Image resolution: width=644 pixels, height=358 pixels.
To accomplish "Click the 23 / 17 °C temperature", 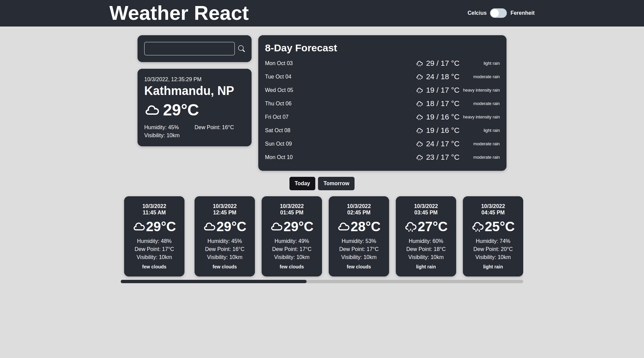I will [443, 157].
